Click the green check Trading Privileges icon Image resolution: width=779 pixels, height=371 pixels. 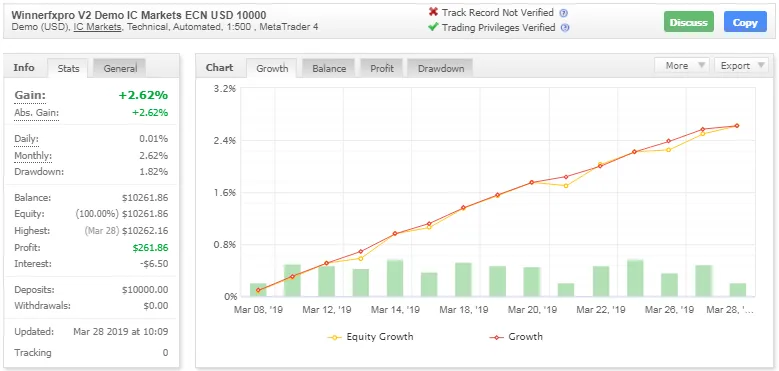point(433,27)
